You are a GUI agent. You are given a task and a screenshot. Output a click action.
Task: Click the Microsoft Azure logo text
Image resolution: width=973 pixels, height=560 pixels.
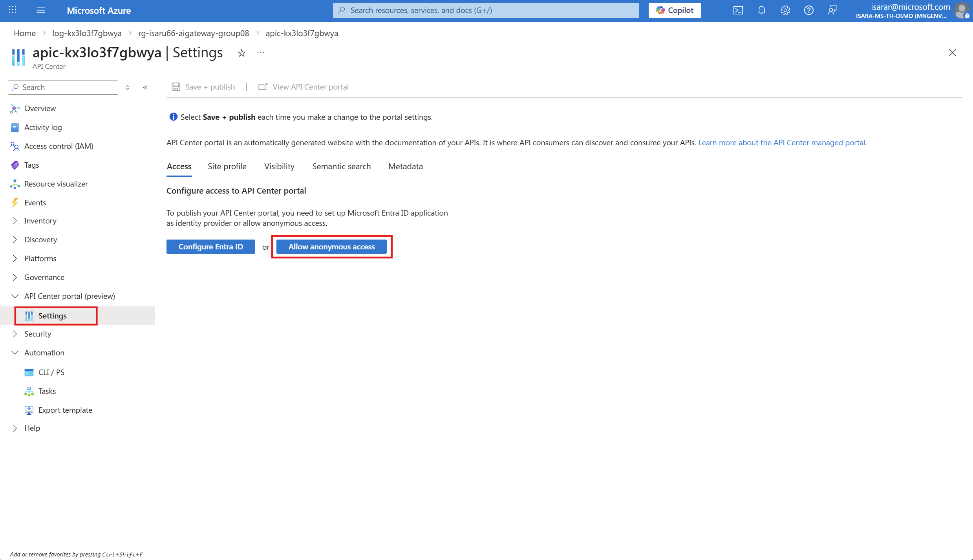pos(99,11)
